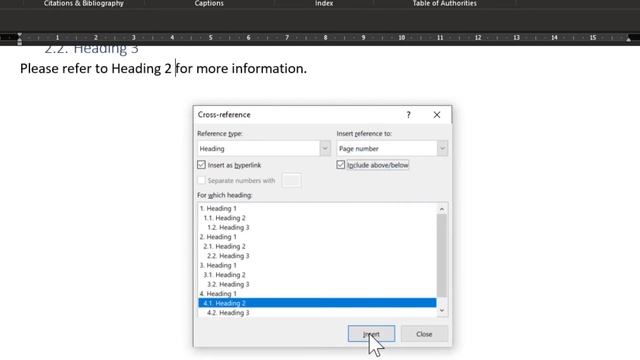The width and height of the screenshot is (640, 360).
Task: Select '2. Heading 1' in heading list
Action: coord(317,237)
